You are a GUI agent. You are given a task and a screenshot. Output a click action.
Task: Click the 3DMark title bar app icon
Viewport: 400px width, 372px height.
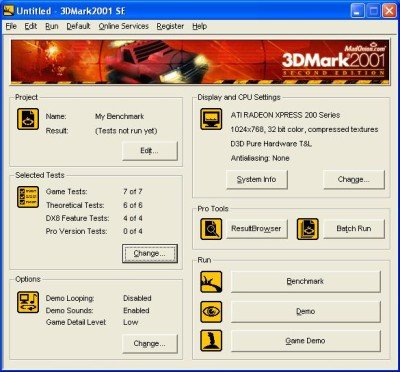click(x=9, y=11)
